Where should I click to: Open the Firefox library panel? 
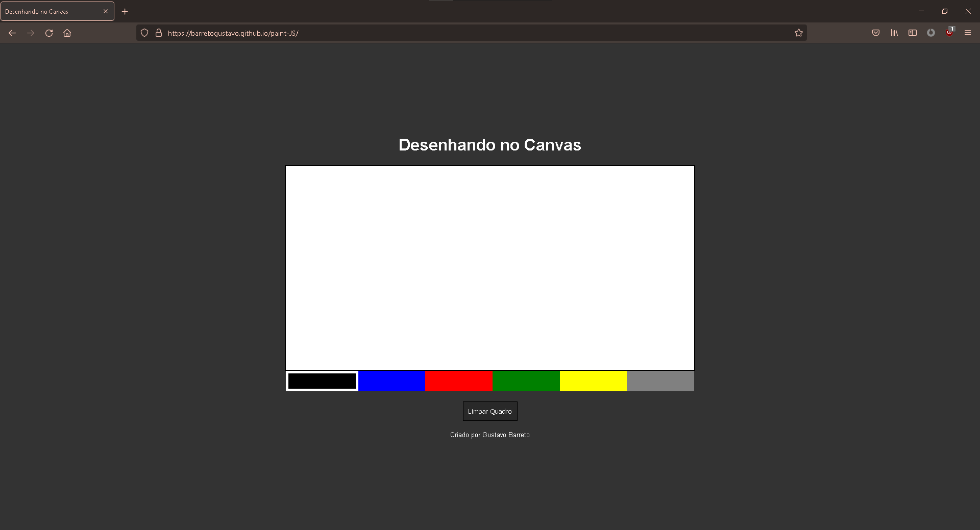tap(895, 33)
